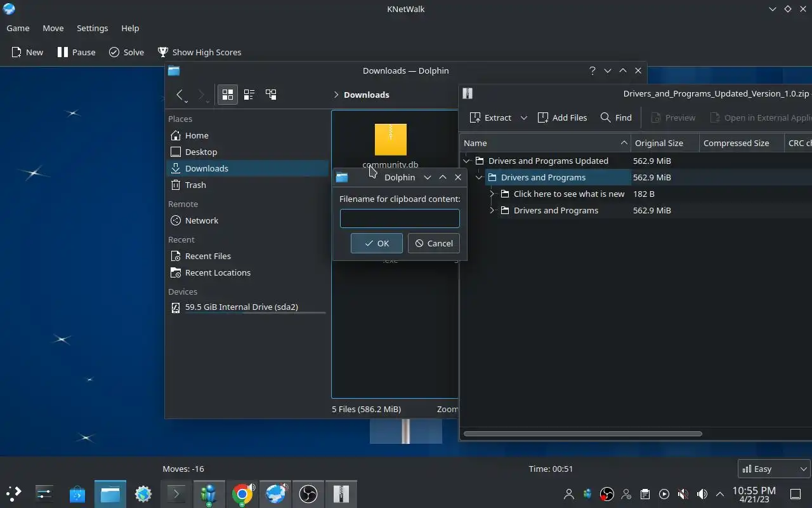
Task: Collapse the highlighted Drivers and Programs folder
Action: [x=480, y=177]
